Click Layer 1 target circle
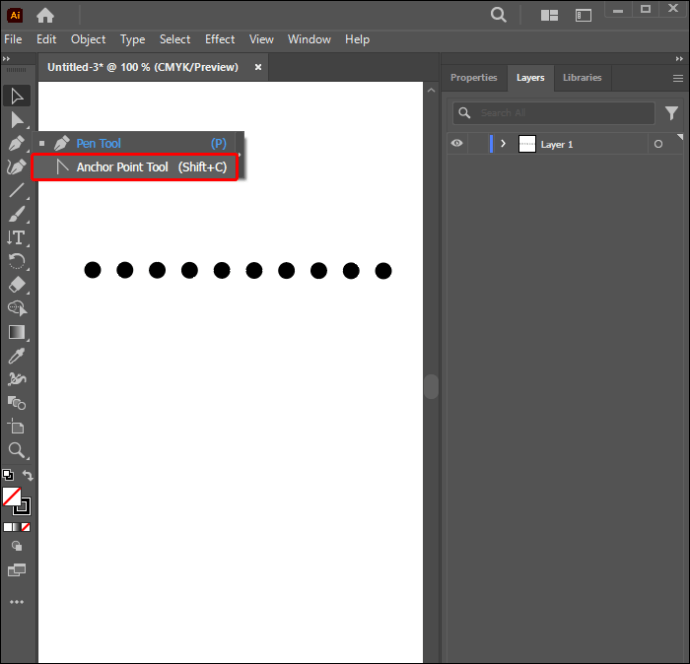The width and height of the screenshot is (690, 664). (658, 144)
